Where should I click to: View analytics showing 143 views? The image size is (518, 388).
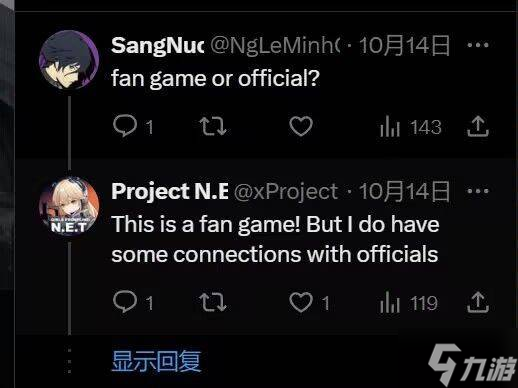410,127
